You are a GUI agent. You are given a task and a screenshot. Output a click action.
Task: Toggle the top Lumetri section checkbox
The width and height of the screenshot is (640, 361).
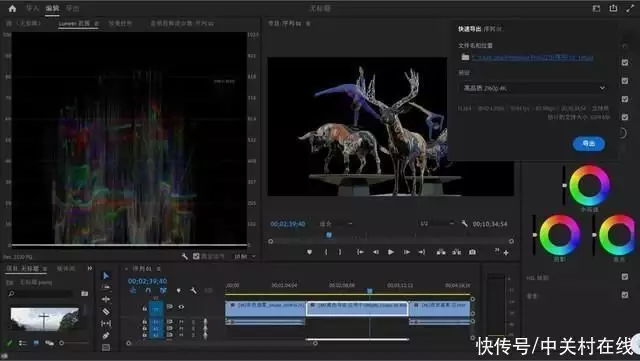pyautogui.click(x=625, y=62)
